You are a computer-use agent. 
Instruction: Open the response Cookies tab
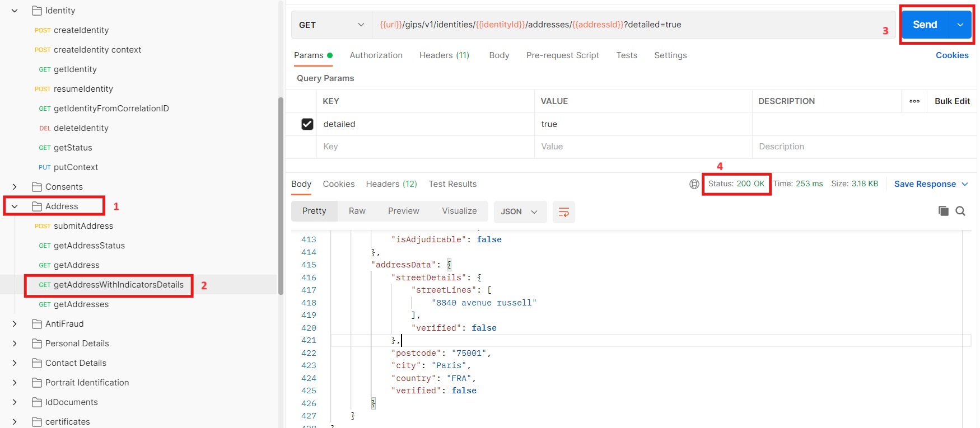point(339,184)
